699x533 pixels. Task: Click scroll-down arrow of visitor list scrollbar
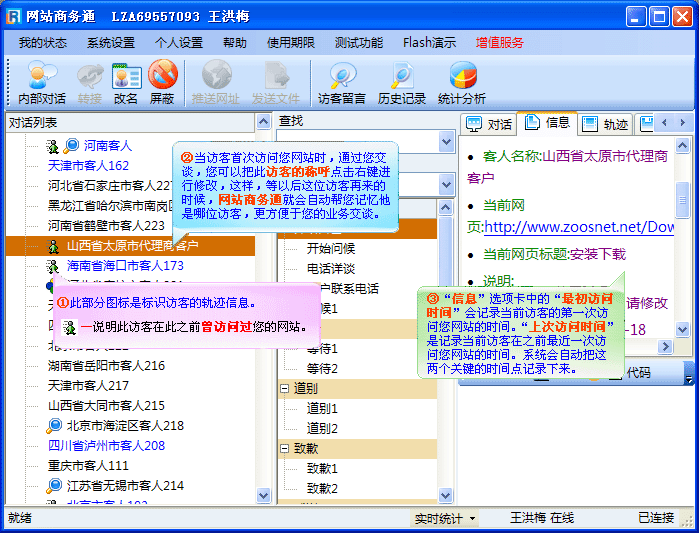tap(264, 496)
